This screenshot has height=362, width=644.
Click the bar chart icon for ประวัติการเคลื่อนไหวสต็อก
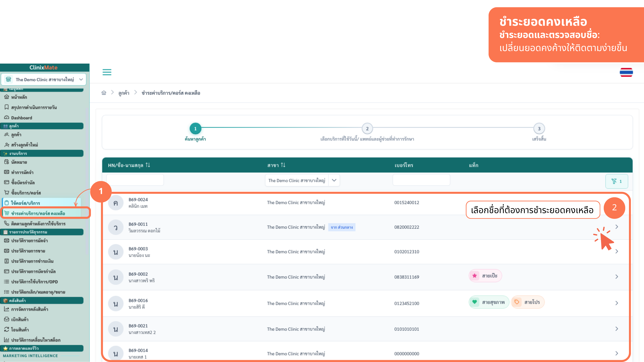(x=7, y=340)
